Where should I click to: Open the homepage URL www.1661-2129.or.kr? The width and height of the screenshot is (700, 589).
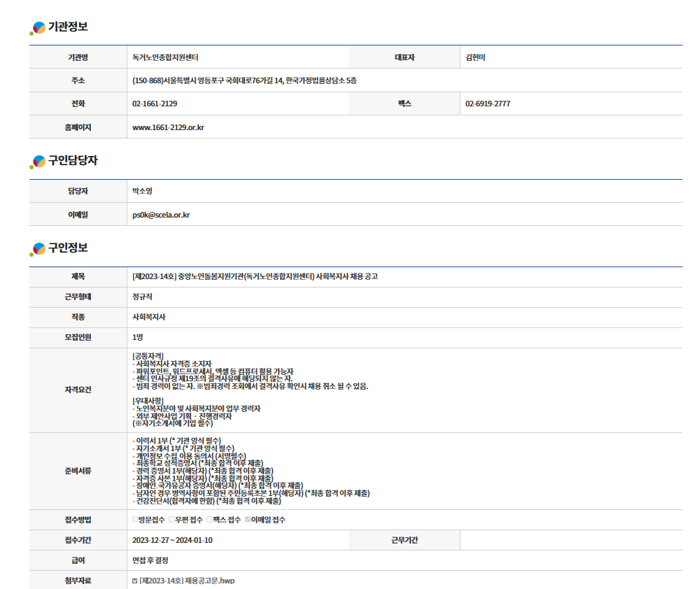[168, 127]
